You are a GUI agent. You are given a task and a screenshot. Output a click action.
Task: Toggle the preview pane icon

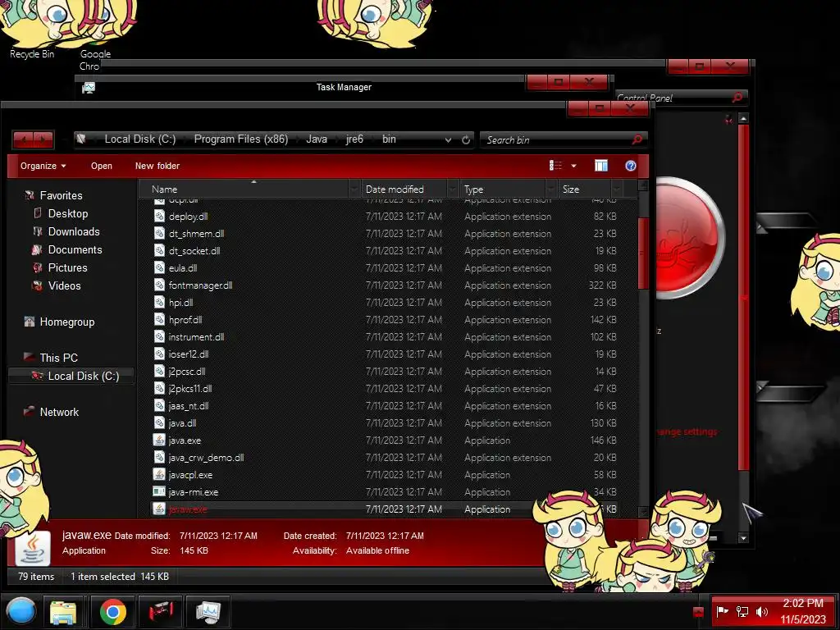click(x=601, y=166)
